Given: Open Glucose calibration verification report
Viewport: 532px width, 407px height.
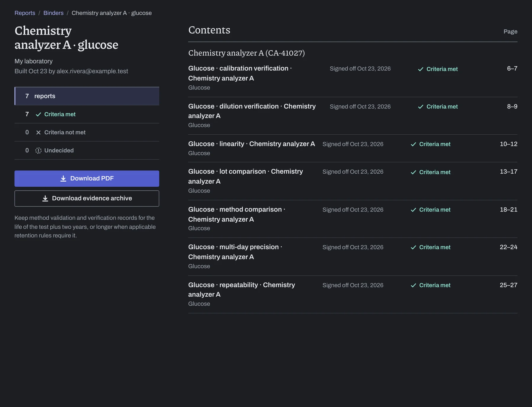Looking at the screenshot, I should 240,73.
